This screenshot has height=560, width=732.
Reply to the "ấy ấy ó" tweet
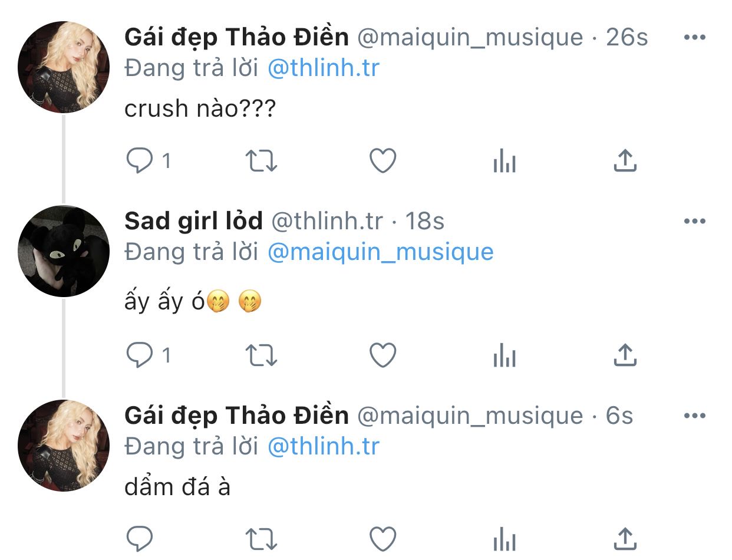140,355
